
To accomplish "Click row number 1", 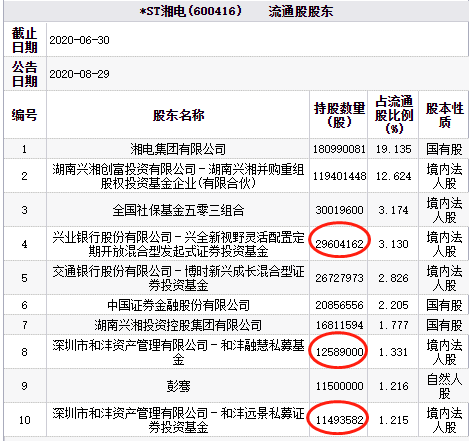I will tap(24, 149).
